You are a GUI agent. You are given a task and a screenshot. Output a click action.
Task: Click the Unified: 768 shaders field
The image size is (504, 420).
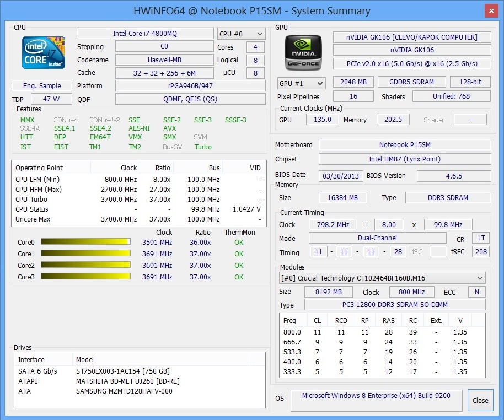pos(451,96)
